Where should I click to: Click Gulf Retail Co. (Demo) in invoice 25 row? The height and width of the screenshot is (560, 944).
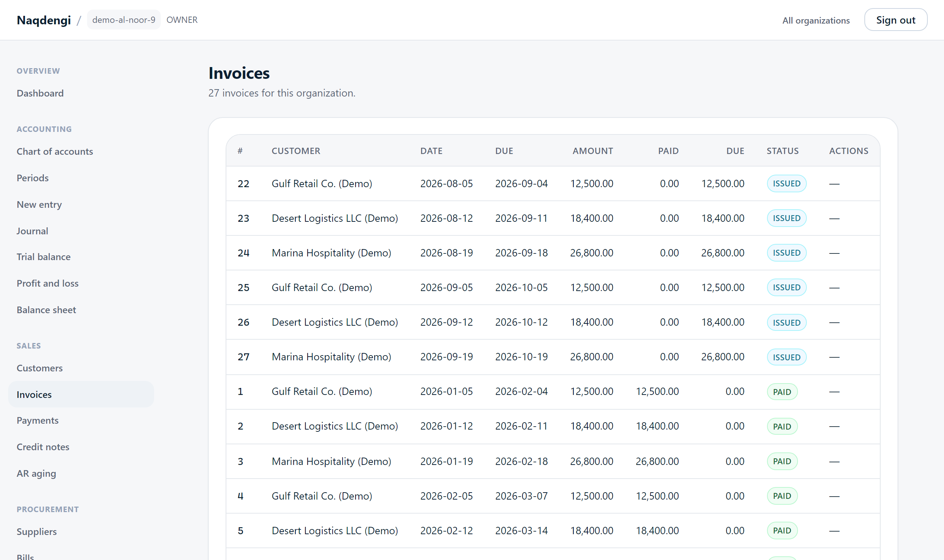(x=322, y=287)
